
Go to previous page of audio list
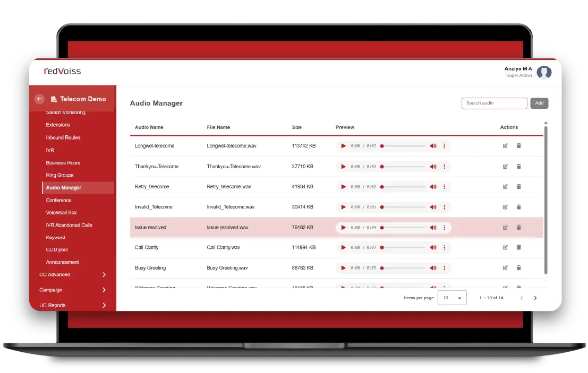pos(521,298)
